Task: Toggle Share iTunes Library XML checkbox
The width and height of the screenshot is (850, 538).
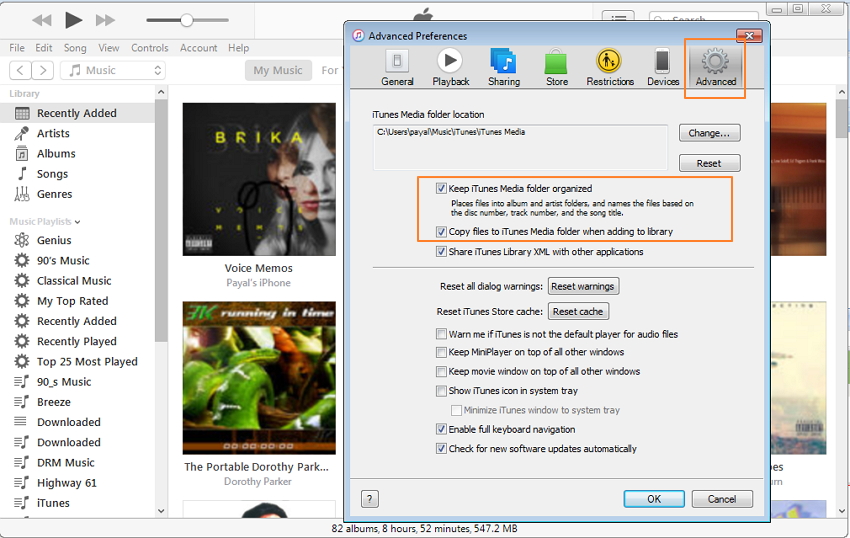Action: (x=441, y=252)
